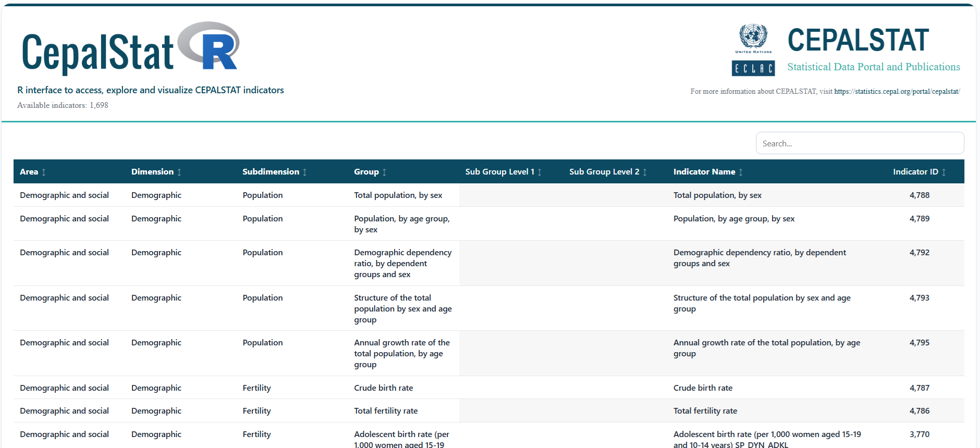980x448 pixels.
Task: Click Fertility subdimension in Crude birth rate row
Action: (x=256, y=388)
